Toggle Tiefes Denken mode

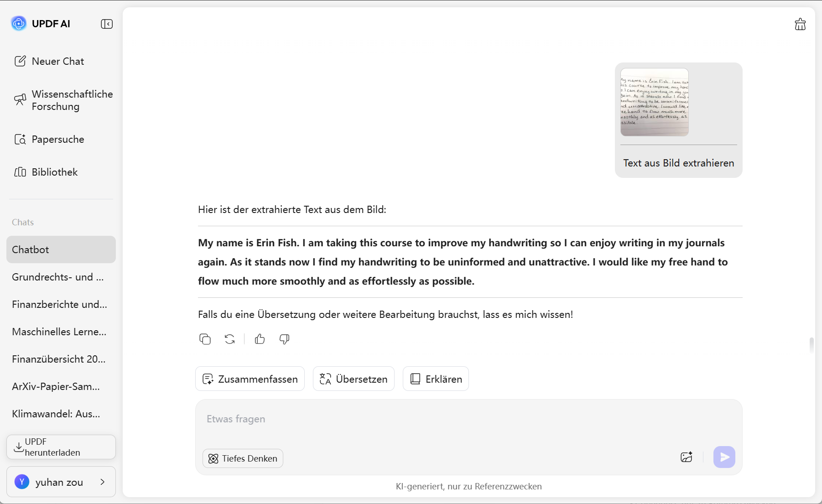coord(243,458)
